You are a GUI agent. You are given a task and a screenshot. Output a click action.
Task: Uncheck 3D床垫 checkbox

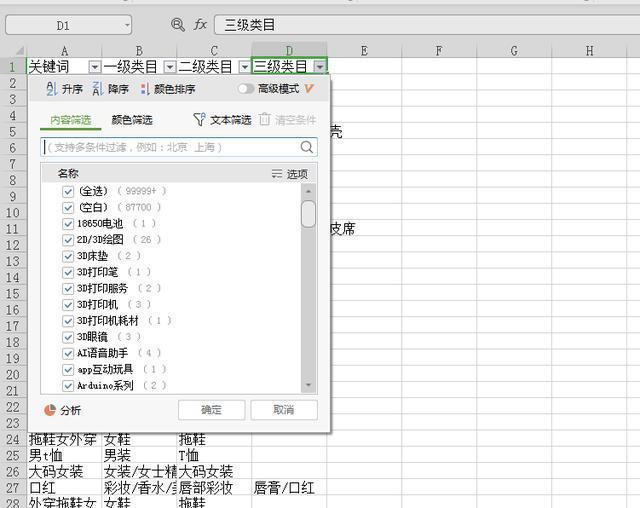[68, 256]
